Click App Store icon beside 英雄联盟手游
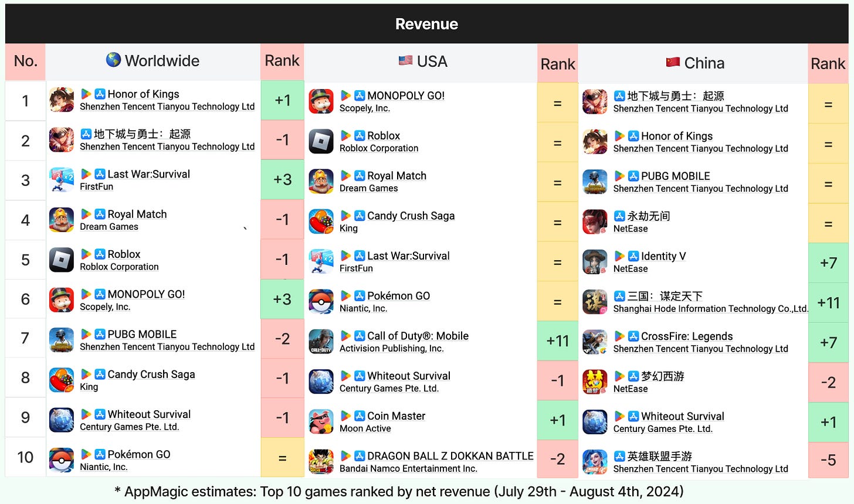The image size is (854, 504). pos(619,456)
